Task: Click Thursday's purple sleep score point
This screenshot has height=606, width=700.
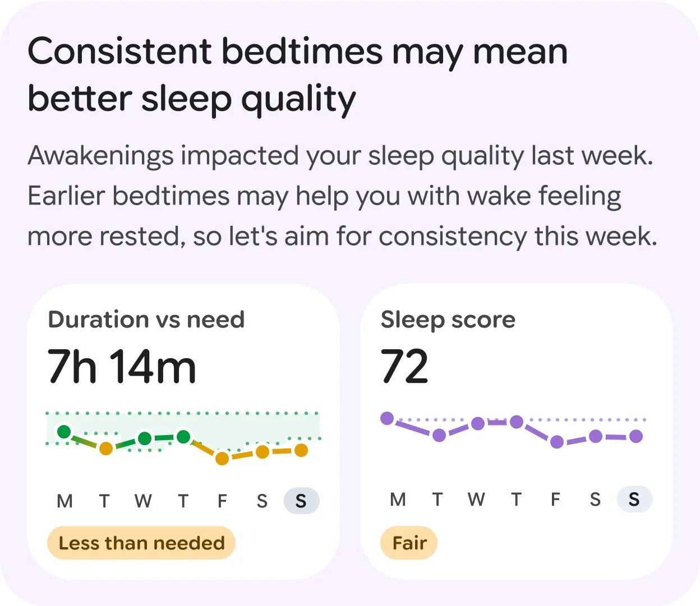Action: [x=515, y=420]
